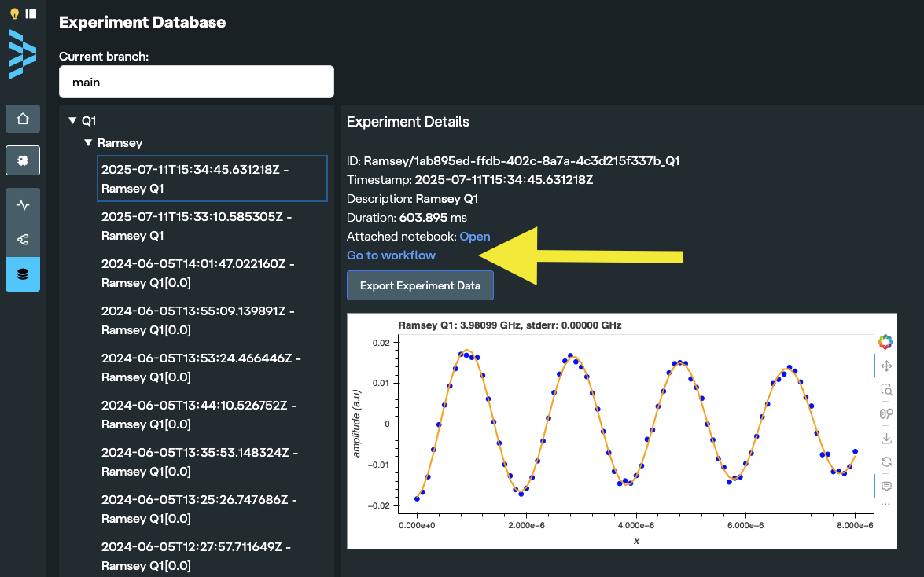This screenshot has height=577, width=924.
Task: Expand the plot toolbar's more-tools ellipsis
Action: pyautogui.click(x=886, y=504)
